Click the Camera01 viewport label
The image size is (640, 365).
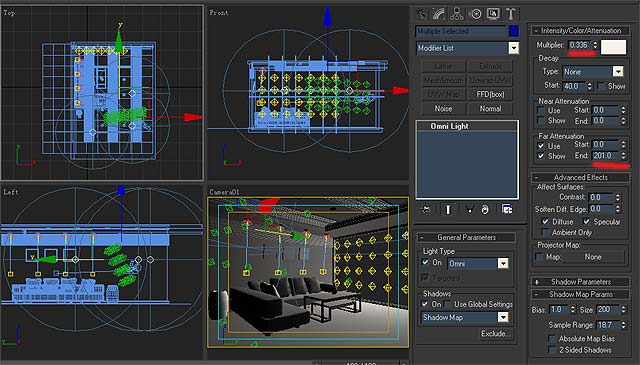pyautogui.click(x=224, y=192)
